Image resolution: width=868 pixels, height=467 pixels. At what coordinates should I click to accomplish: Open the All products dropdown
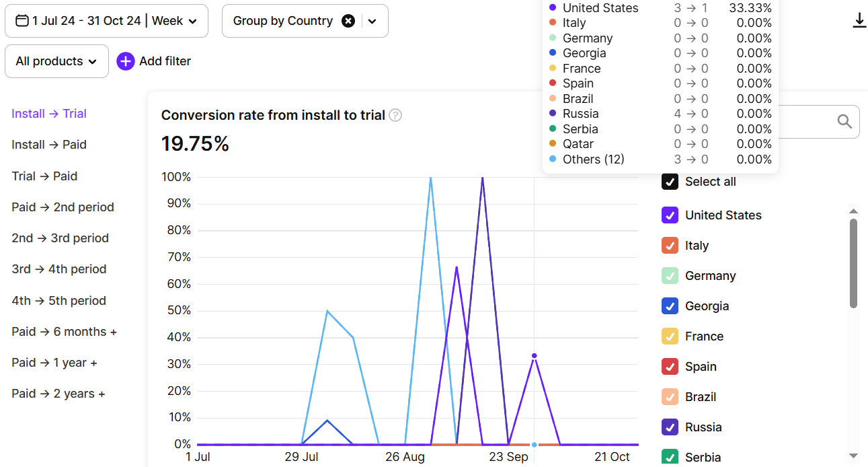coord(56,61)
